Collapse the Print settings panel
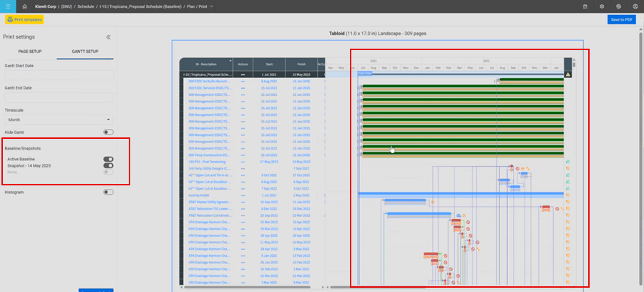This screenshot has width=644, height=292. (109, 37)
